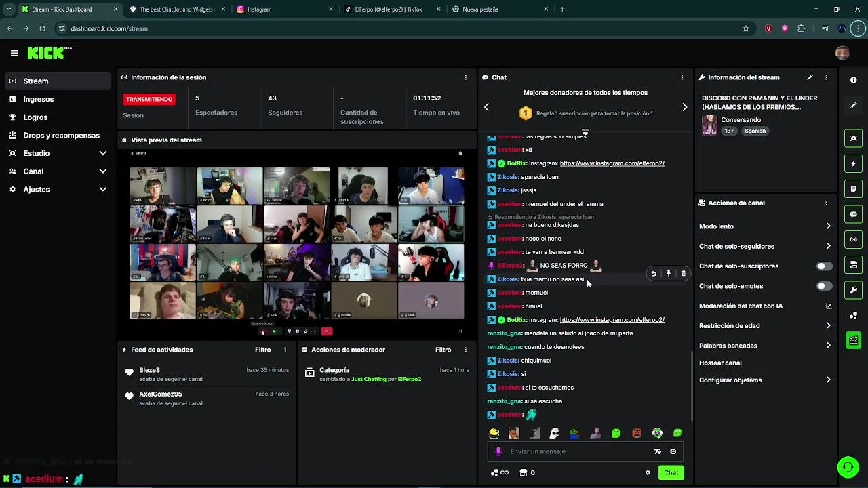Open Palabras baneadas options

(x=765, y=346)
